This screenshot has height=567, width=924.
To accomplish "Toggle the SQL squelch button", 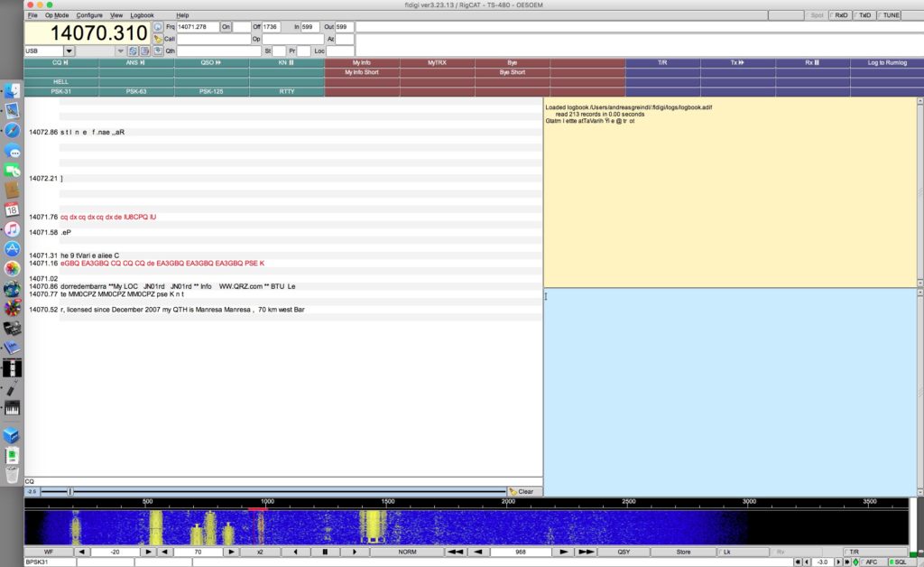I will coord(900,562).
